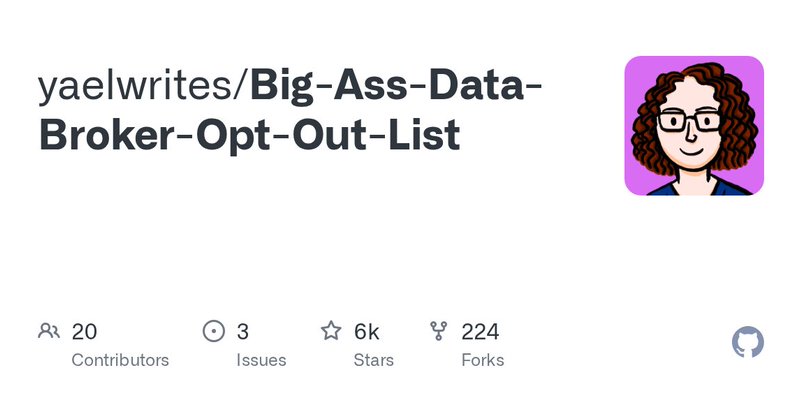Click the 3 issues count

tap(243, 331)
